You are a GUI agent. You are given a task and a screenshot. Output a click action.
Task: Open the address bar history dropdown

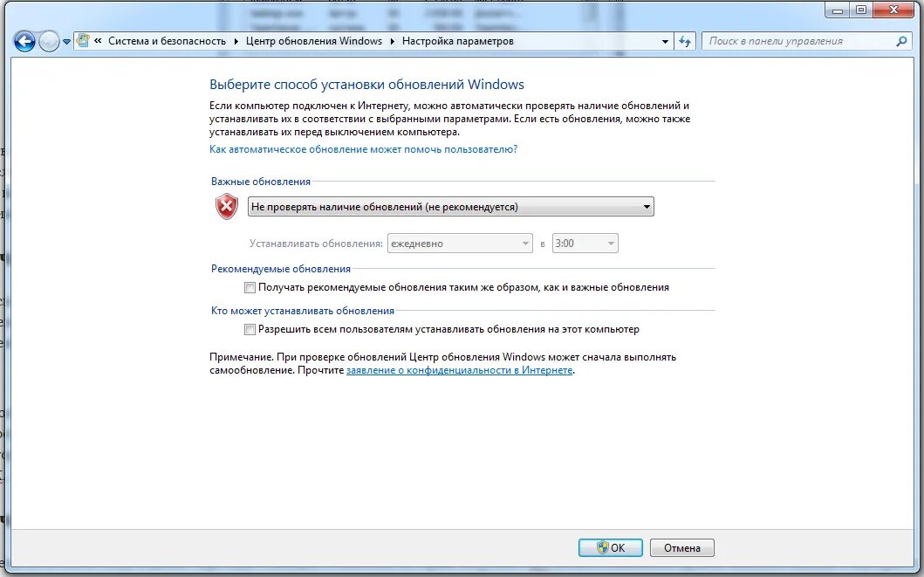(x=666, y=41)
